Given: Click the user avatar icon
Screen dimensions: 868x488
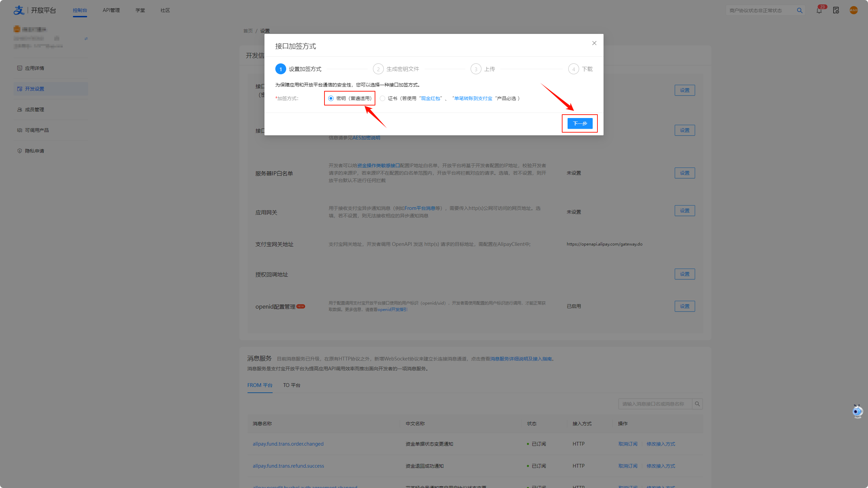Looking at the screenshot, I should (x=853, y=11).
